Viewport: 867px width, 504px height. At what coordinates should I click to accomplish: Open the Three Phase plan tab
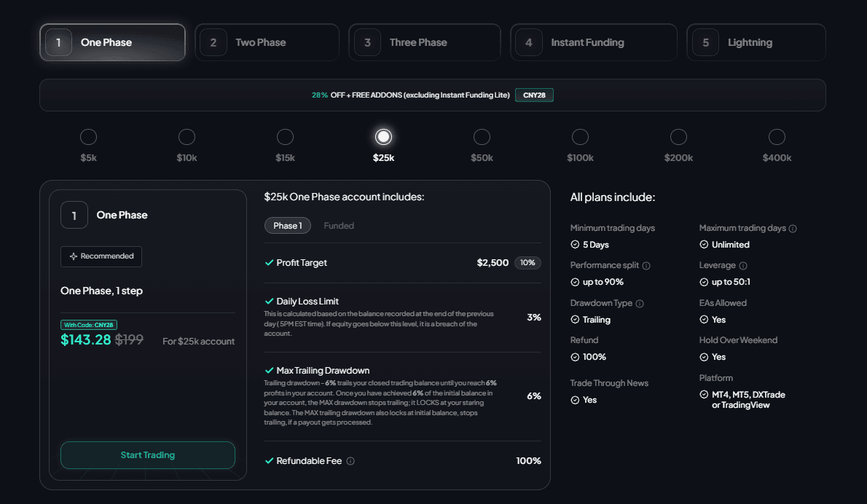point(424,42)
